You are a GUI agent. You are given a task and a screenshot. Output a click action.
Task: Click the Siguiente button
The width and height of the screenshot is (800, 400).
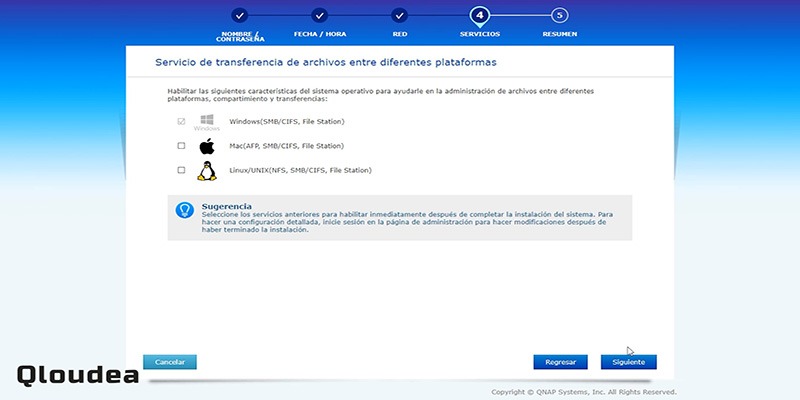(x=629, y=362)
